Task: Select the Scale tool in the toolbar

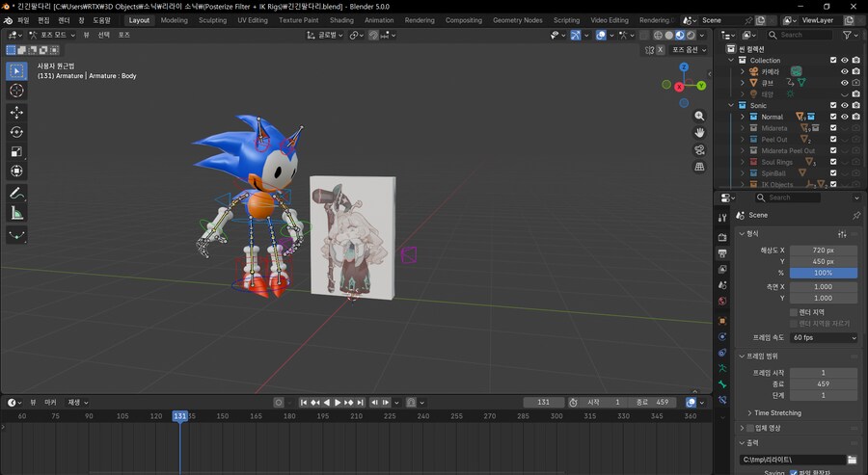Action: pyautogui.click(x=17, y=151)
